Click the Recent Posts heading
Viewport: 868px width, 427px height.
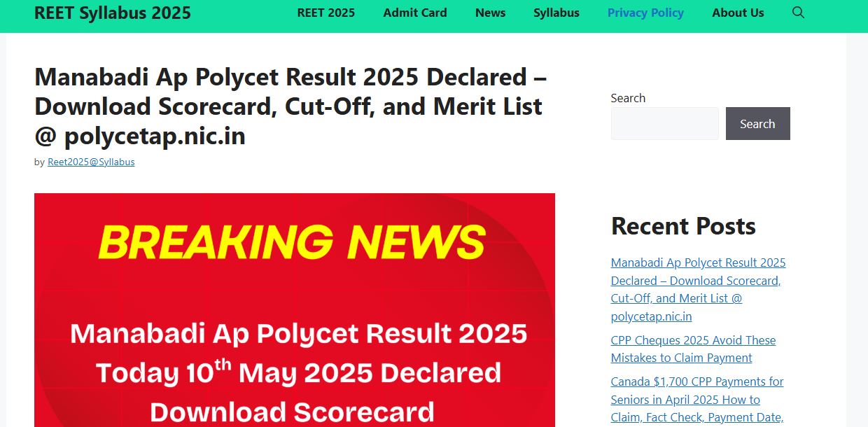[683, 226]
